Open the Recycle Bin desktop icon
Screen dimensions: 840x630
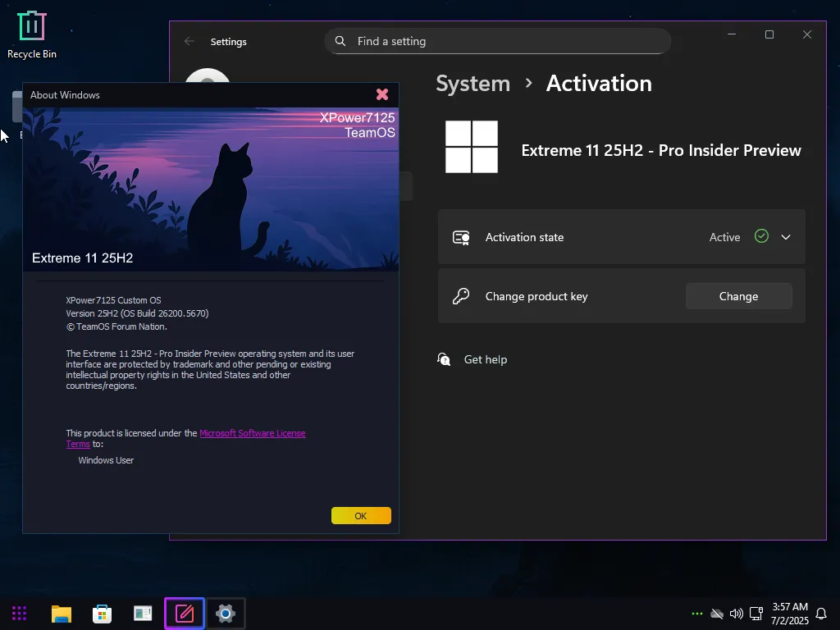click(32, 34)
